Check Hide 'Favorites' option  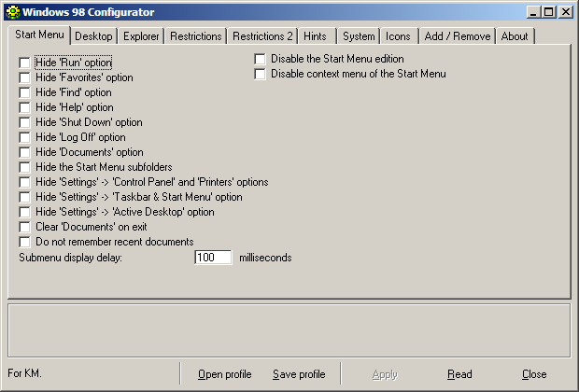point(24,77)
